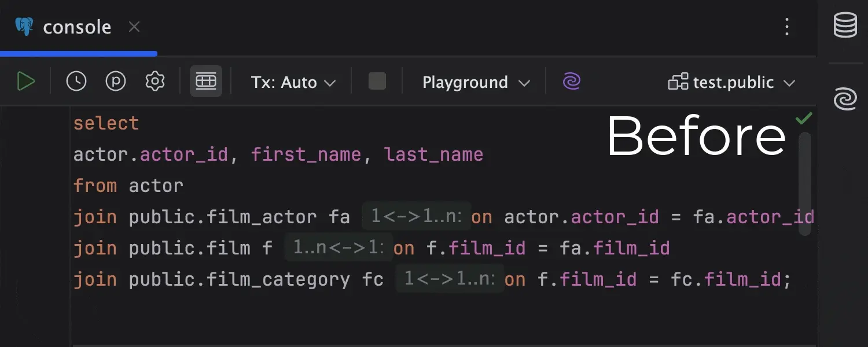Open console settings via the gear icon

point(155,81)
